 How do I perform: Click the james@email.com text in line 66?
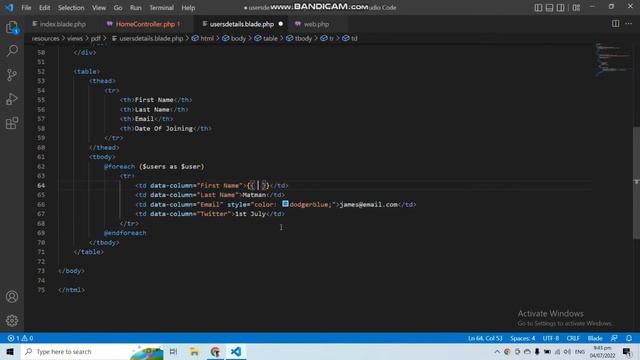(369, 204)
